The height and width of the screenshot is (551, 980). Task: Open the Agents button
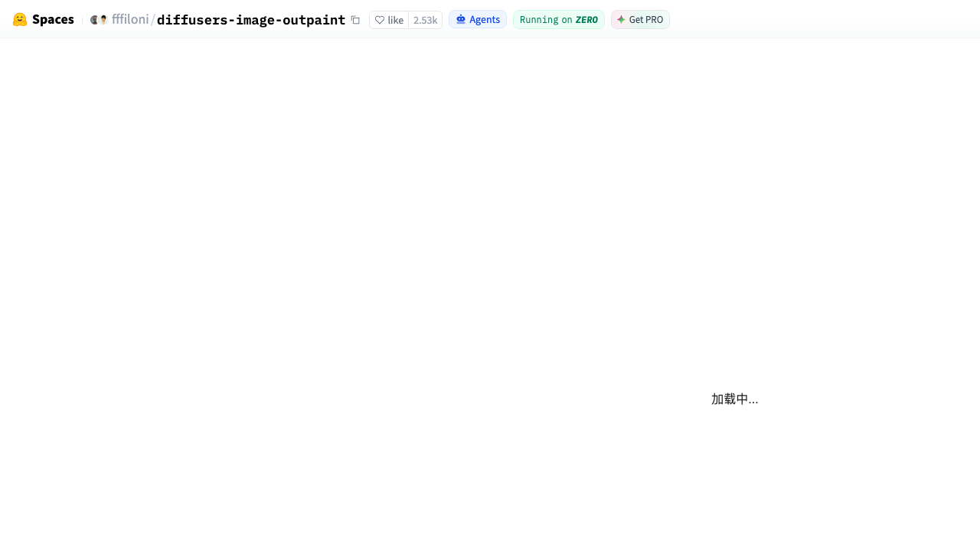coord(478,20)
